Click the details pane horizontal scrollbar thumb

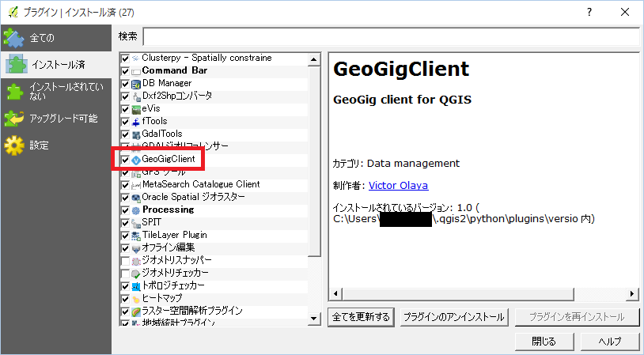click(x=458, y=294)
